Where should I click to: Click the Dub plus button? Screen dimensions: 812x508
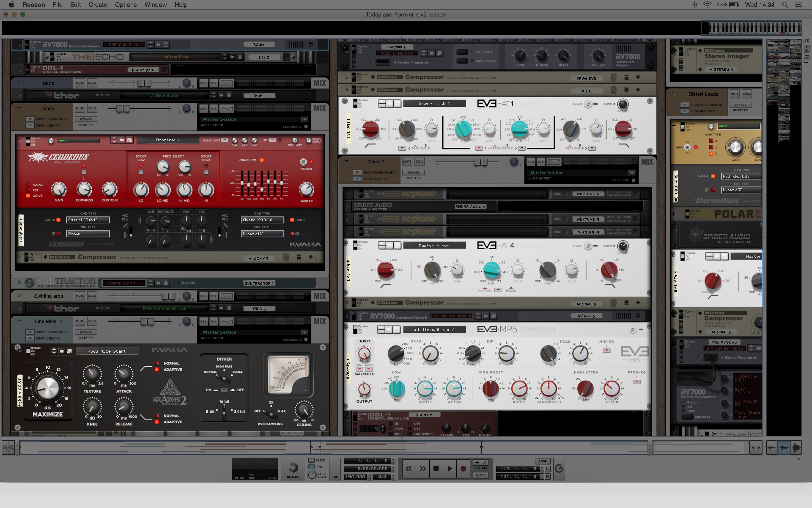(x=477, y=462)
